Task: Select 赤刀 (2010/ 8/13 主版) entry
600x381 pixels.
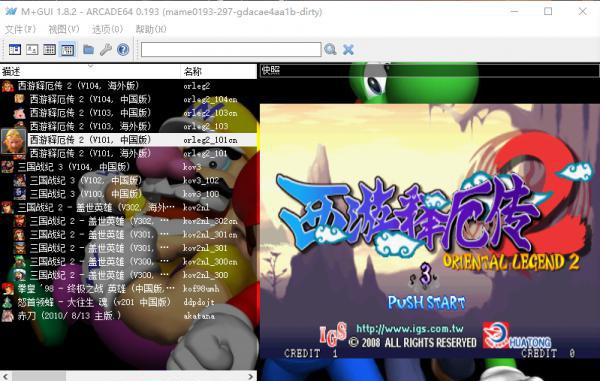Action: [x=69, y=316]
